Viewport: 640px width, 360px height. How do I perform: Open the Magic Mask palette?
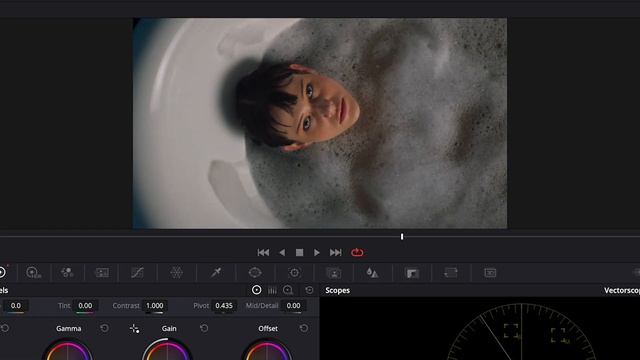pyautogui.click(x=333, y=273)
